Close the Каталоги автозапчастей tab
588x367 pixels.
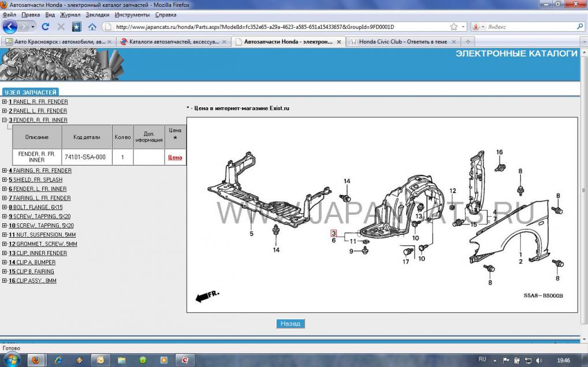pyautogui.click(x=224, y=42)
